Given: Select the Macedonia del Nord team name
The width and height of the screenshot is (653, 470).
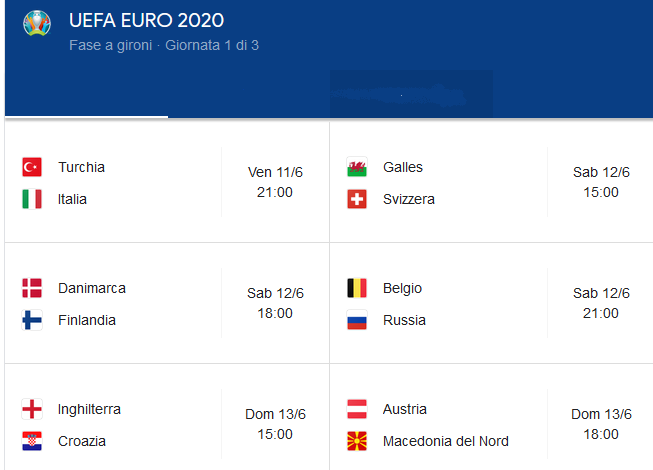Looking at the screenshot, I should point(445,441).
